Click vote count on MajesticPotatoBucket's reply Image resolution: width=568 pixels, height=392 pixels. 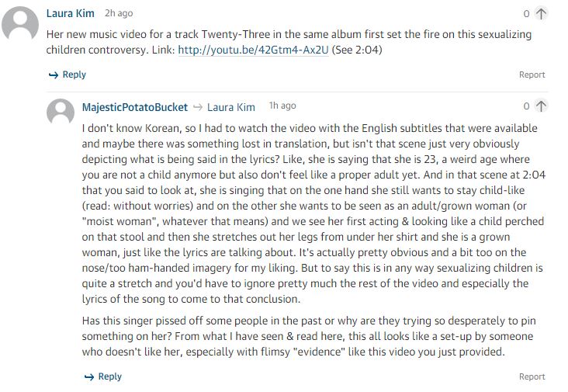[526, 106]
